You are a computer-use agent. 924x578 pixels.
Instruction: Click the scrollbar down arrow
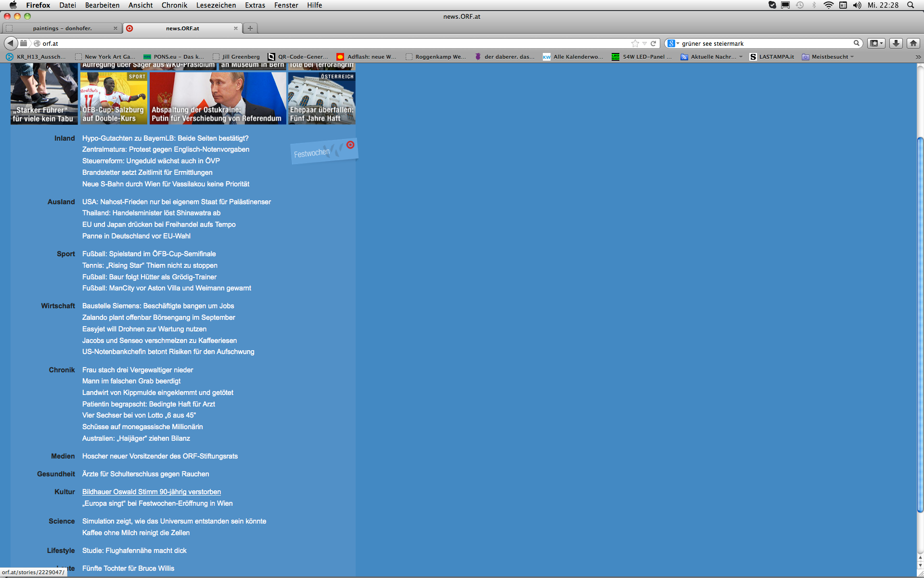920,566
